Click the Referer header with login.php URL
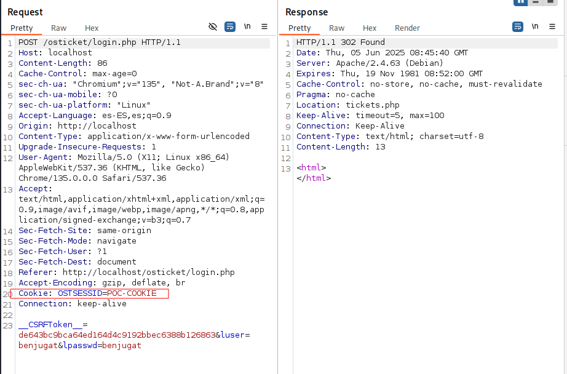The height and width of the screenshot is (374, 567). tap(127, 273)
